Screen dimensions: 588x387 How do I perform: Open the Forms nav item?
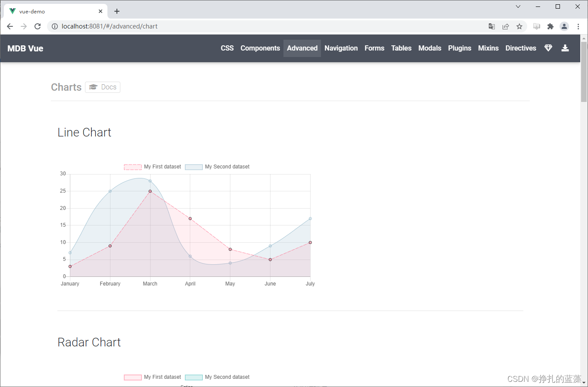[374, 48]
